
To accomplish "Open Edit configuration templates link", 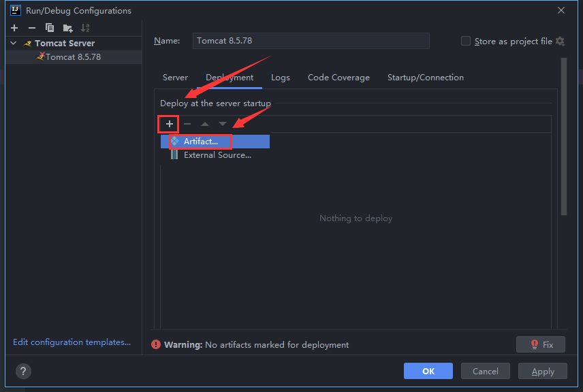I will [x=72, y=342].
